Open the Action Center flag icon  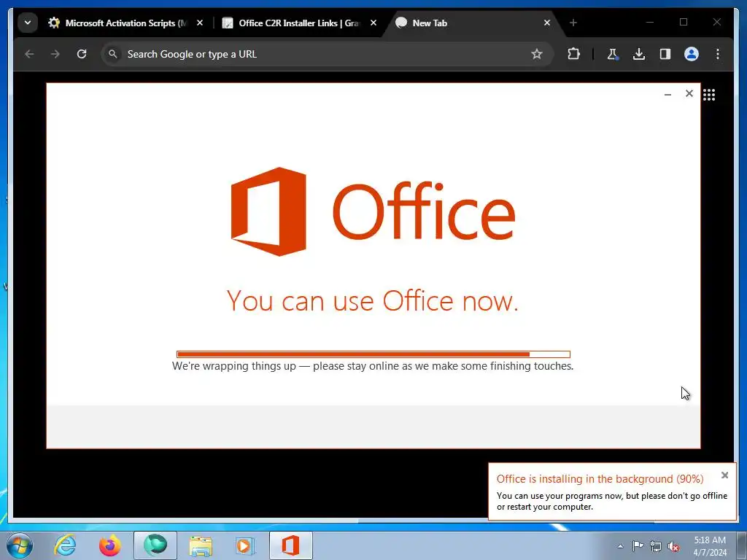[x=638, y=546]
